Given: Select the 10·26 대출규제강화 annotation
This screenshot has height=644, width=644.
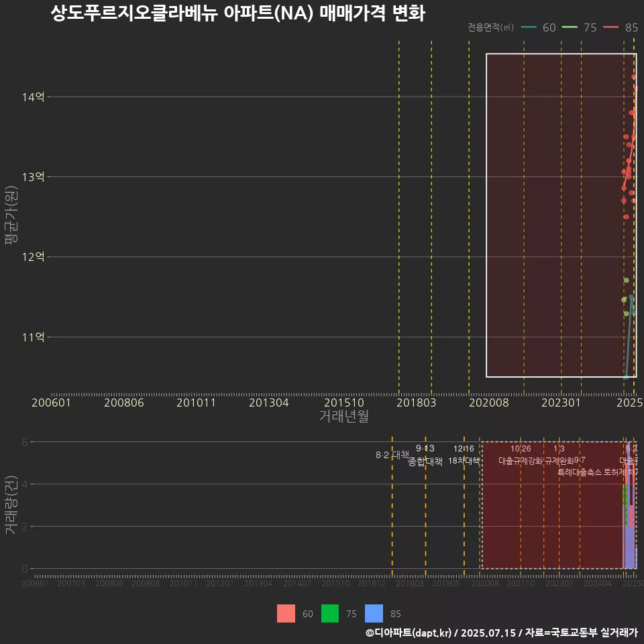Looking at the screenshot, I should 521,461.
